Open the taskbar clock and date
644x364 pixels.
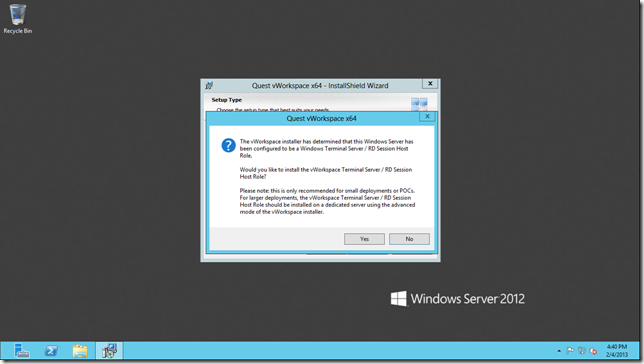(617, 350)
